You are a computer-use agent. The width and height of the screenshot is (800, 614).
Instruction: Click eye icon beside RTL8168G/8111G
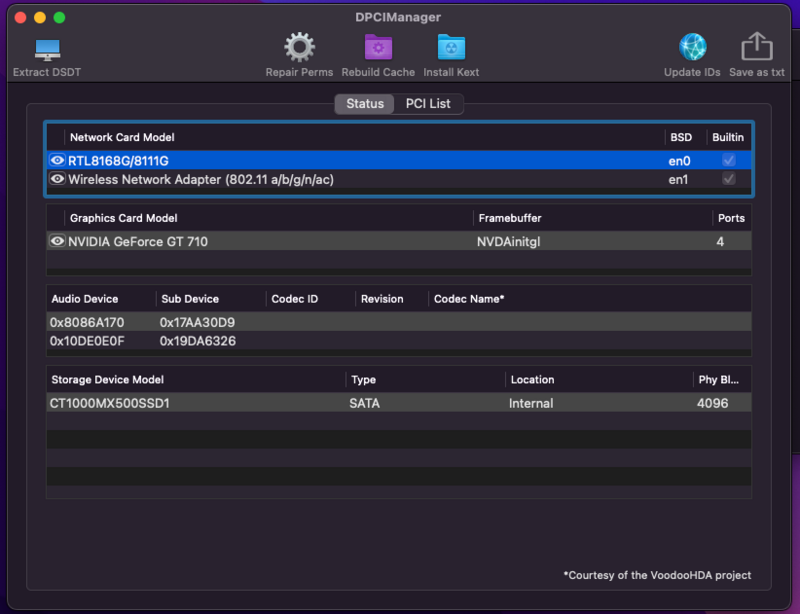point(58,160)
